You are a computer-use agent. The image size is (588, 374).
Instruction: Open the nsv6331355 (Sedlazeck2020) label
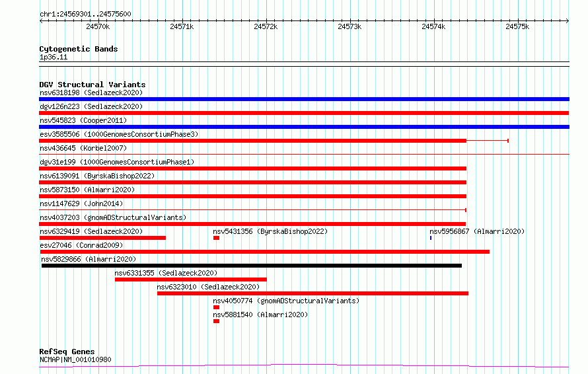(166, 273)
